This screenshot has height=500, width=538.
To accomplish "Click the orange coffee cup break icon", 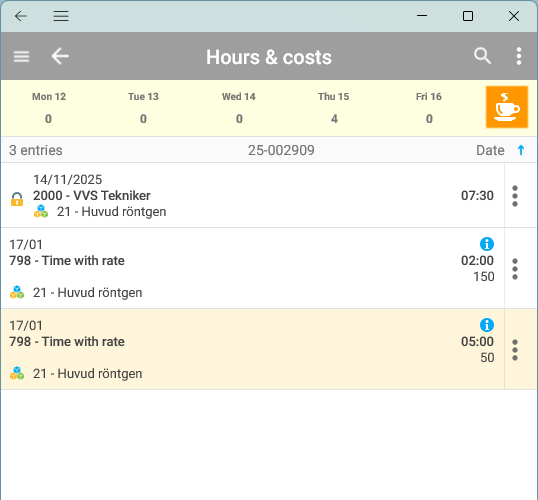I will (x=506, y=107).
